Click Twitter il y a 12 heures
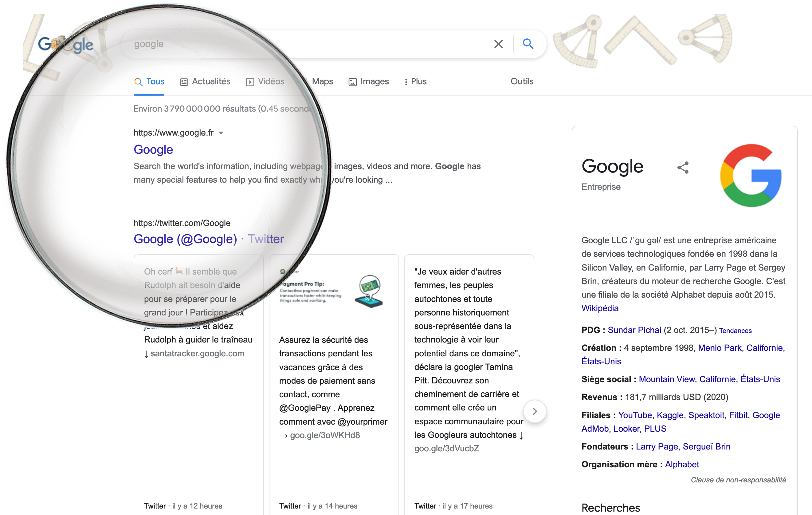The height and width of the screenshot is (515, 812). click(183, 505)
